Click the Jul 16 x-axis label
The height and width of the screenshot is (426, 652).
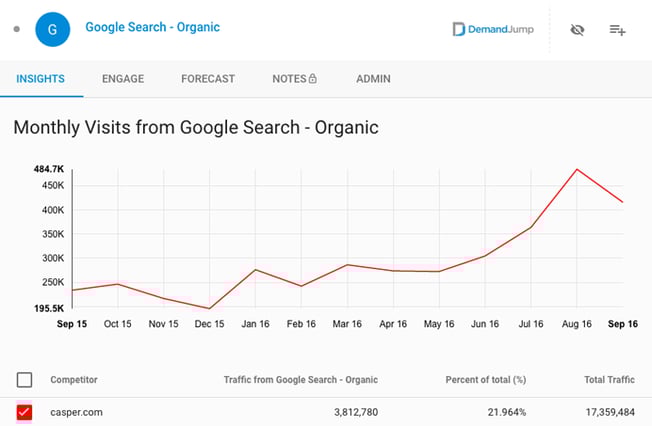(531, 324)
